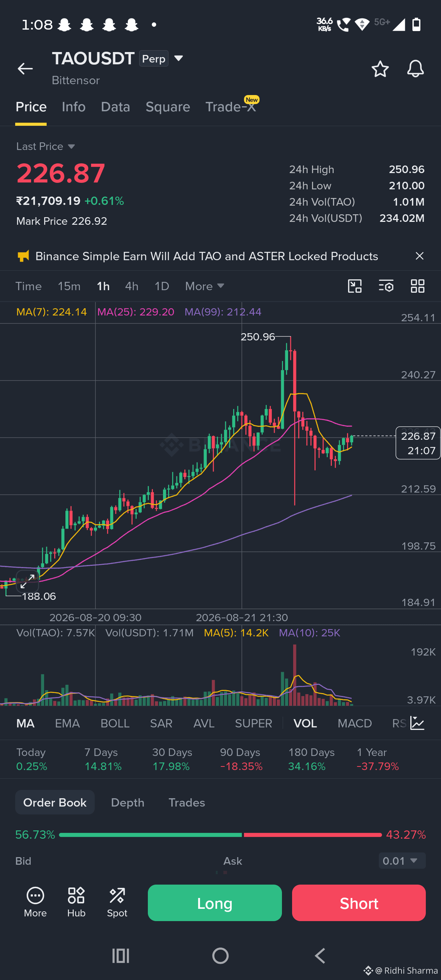Open the More menu icon at bottom

point(35,902)
